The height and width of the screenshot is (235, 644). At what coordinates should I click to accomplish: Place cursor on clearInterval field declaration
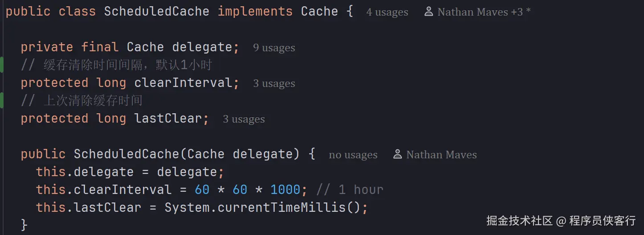pyautogui.click(x=183, y=83)
